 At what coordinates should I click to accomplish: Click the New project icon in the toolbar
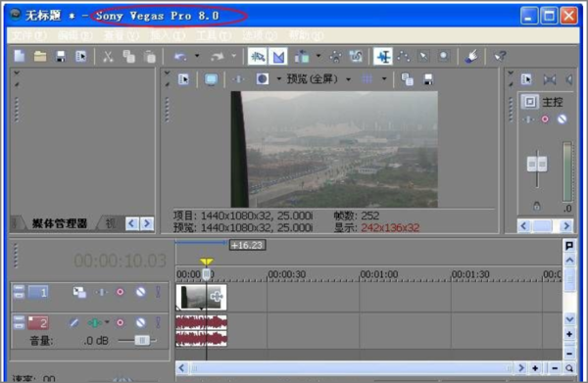[x=20, y=57]
